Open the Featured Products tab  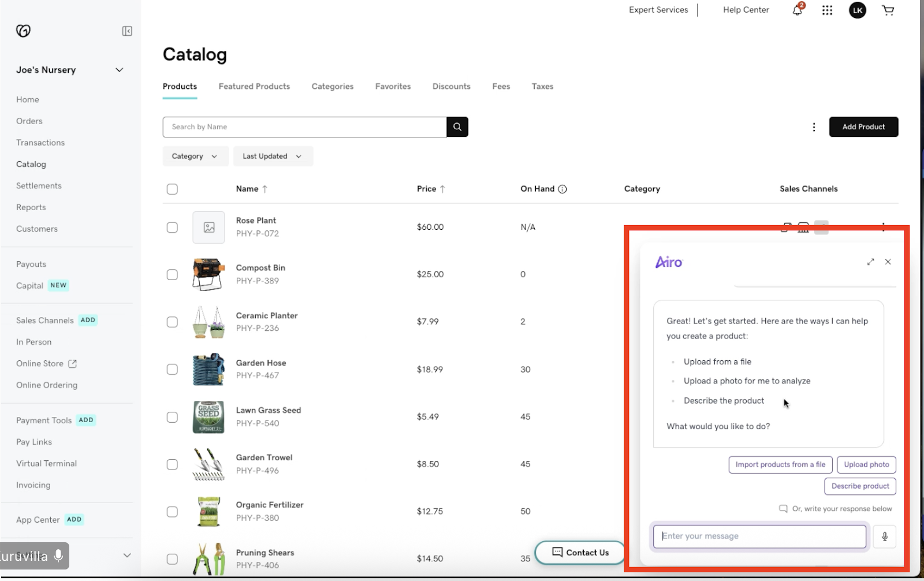pos(254,86)
